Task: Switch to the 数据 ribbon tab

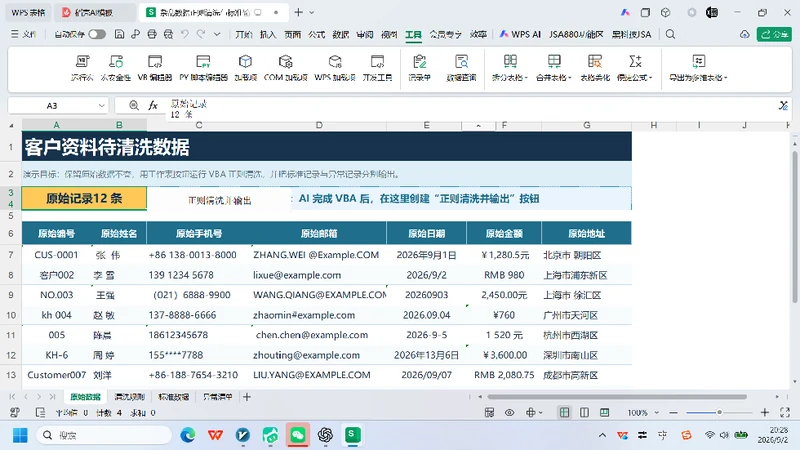Action: point(340,34)
